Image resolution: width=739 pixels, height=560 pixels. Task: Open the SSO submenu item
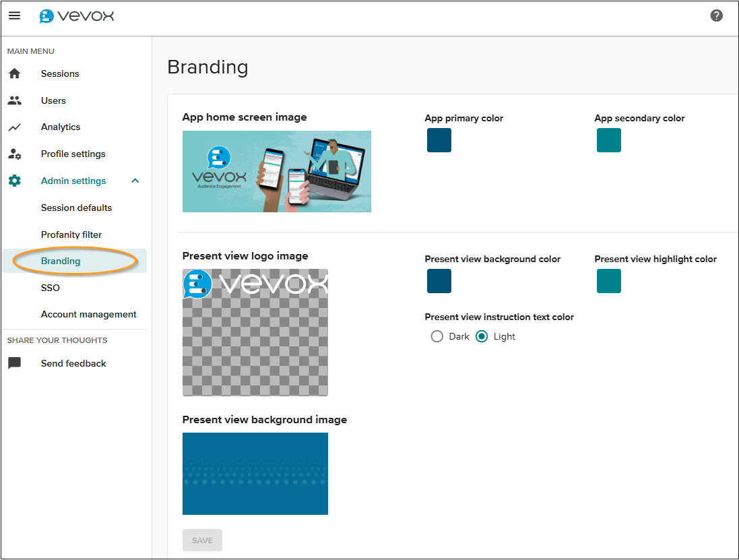point(51,288)
